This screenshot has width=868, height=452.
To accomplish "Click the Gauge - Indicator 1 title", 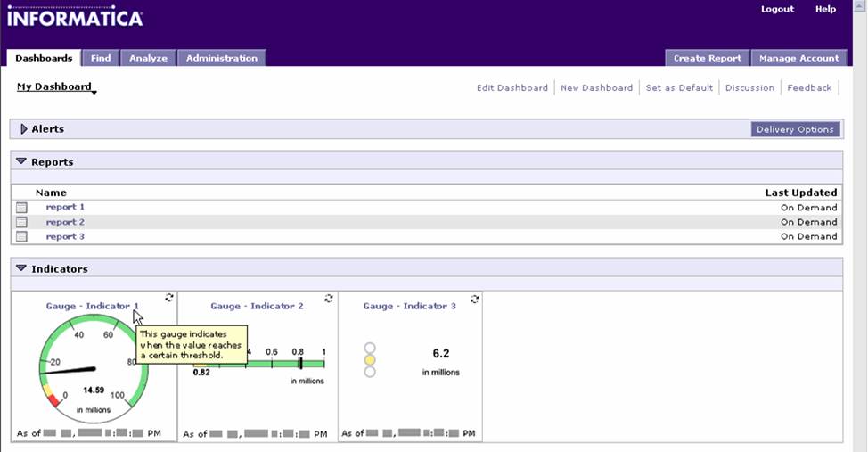I will point(93,306).
